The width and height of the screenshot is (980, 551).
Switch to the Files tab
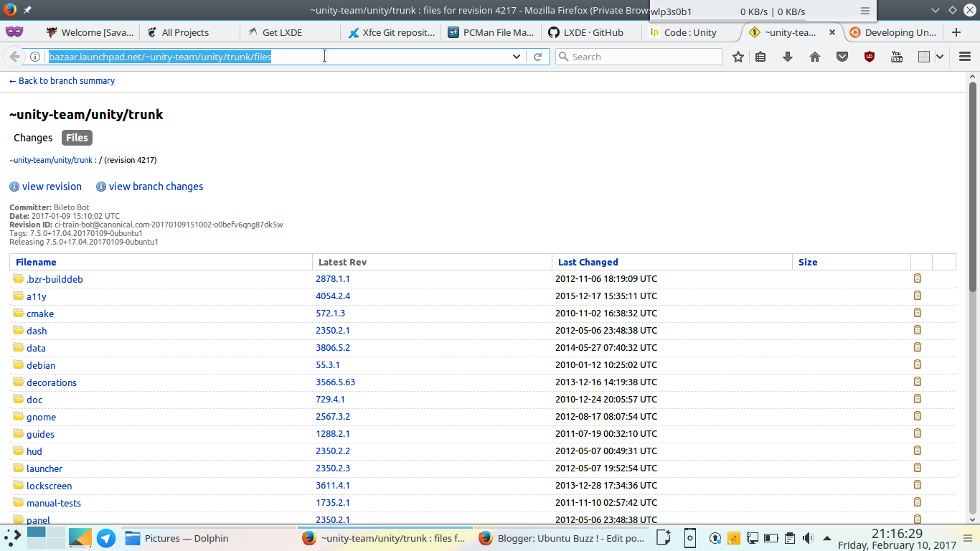76,138
